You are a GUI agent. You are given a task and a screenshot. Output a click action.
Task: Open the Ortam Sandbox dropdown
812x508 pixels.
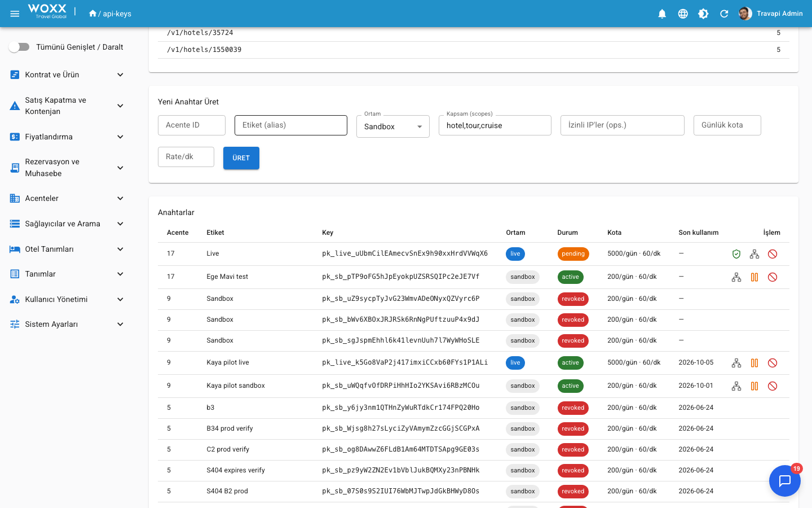pyautogui.click(x=393, y=126)
